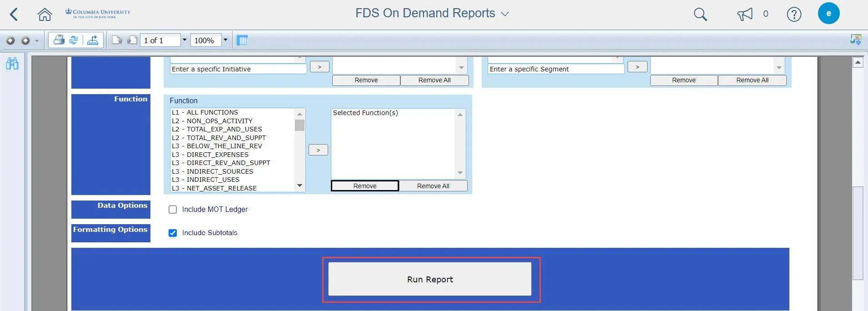Open the user profile avatar 'e'
The height and width of the screenshot is (311, 868).
pos(828,13)
